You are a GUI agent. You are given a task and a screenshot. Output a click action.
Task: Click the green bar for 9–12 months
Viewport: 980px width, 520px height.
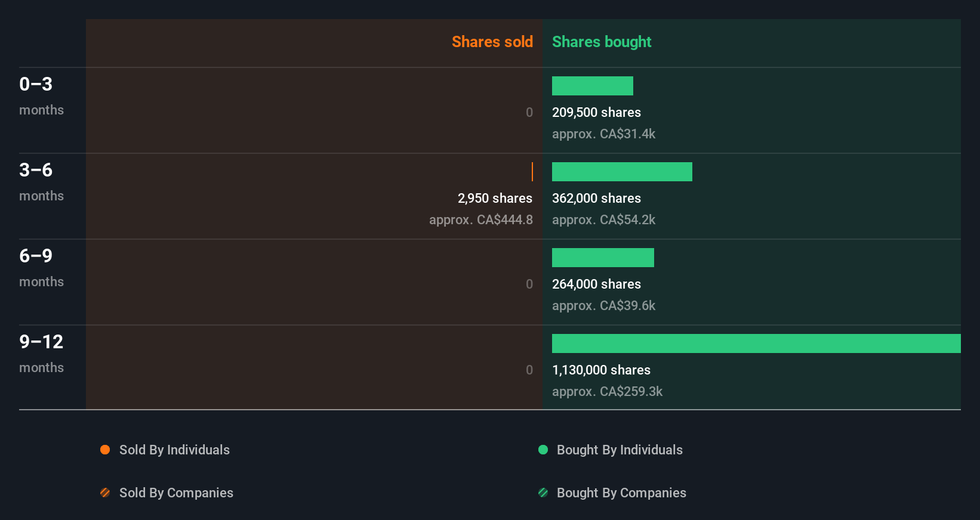coord(756,343)
